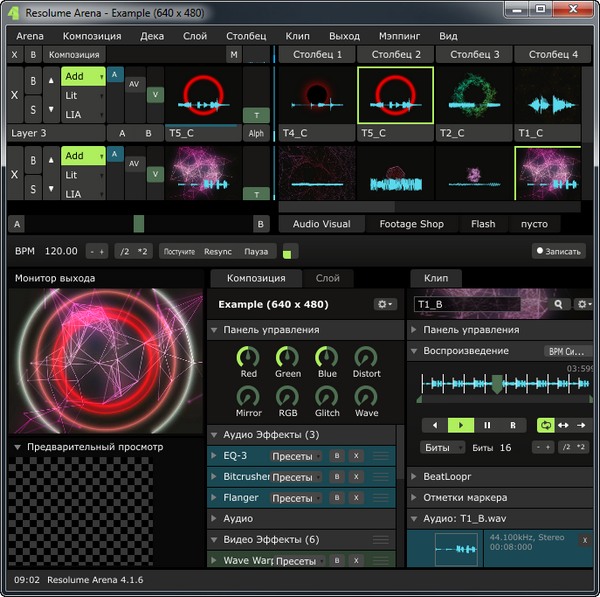The width and height of the screenshot is (600, 597).
Task: Click the Постучите tap tempo button
Action: click(178, 251)
